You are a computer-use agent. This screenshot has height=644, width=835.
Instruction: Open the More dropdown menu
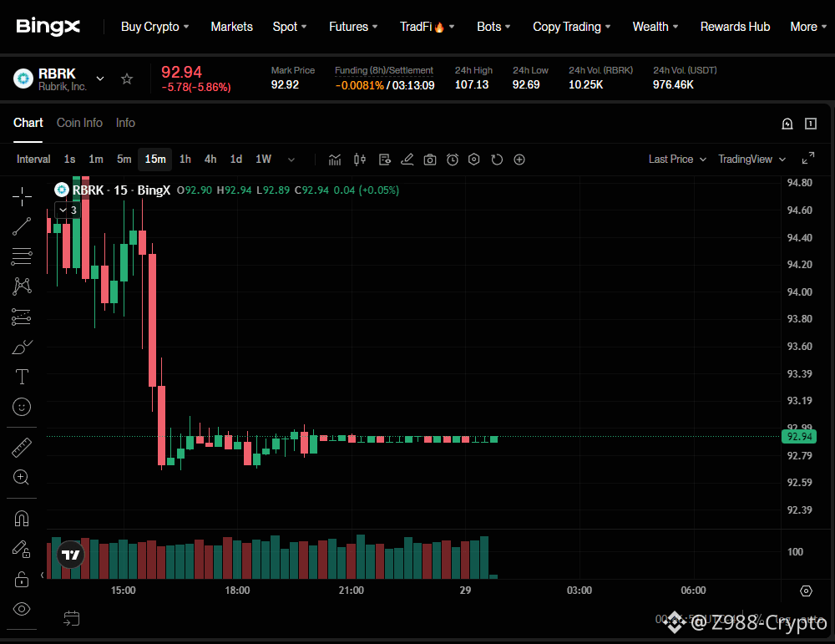coord(808,27)
